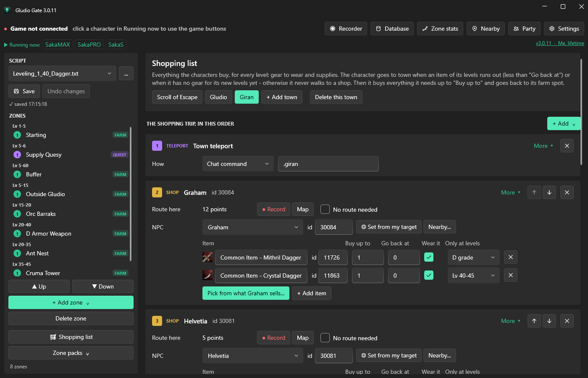Switch to the Scroll of Escape town tab

pos(177,97)
